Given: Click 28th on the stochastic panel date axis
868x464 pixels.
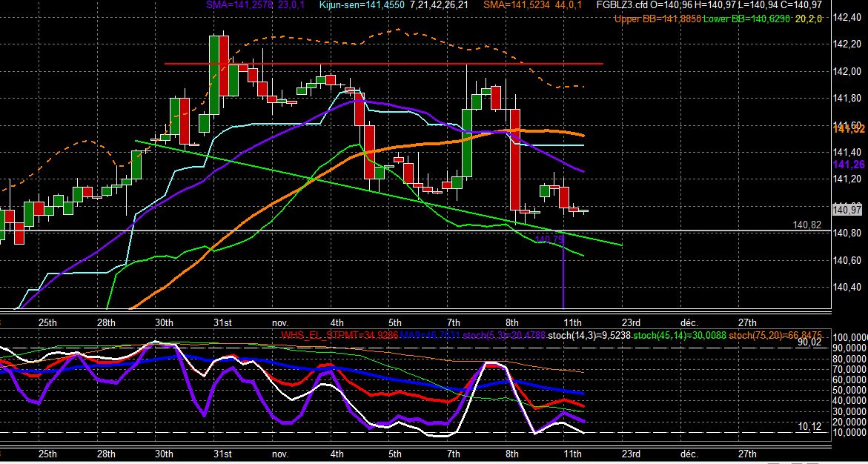Looking at the screenshot, I should click(x=106, y=454).
